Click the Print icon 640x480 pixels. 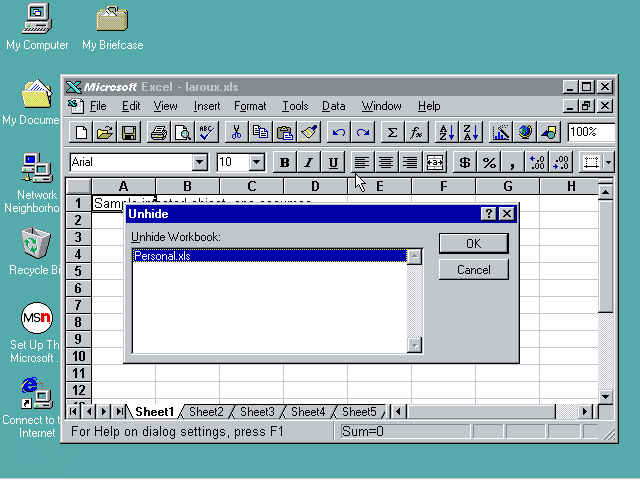coord(159,132)
